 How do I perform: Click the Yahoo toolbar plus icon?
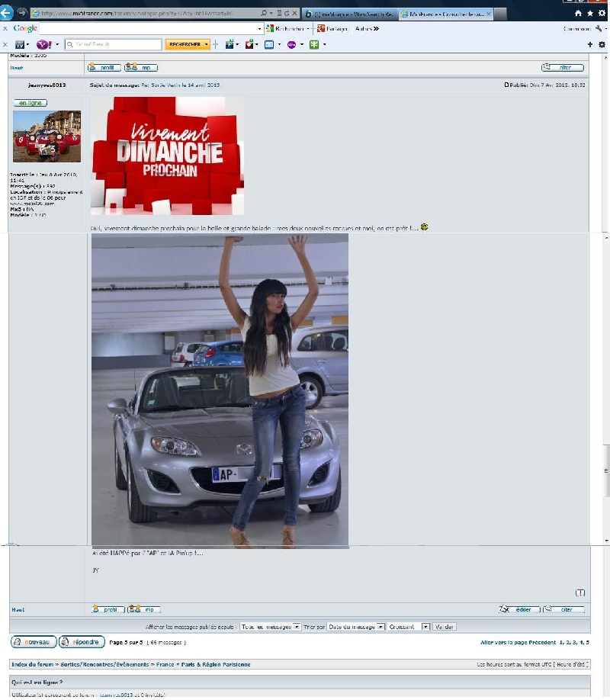(590, 44)
